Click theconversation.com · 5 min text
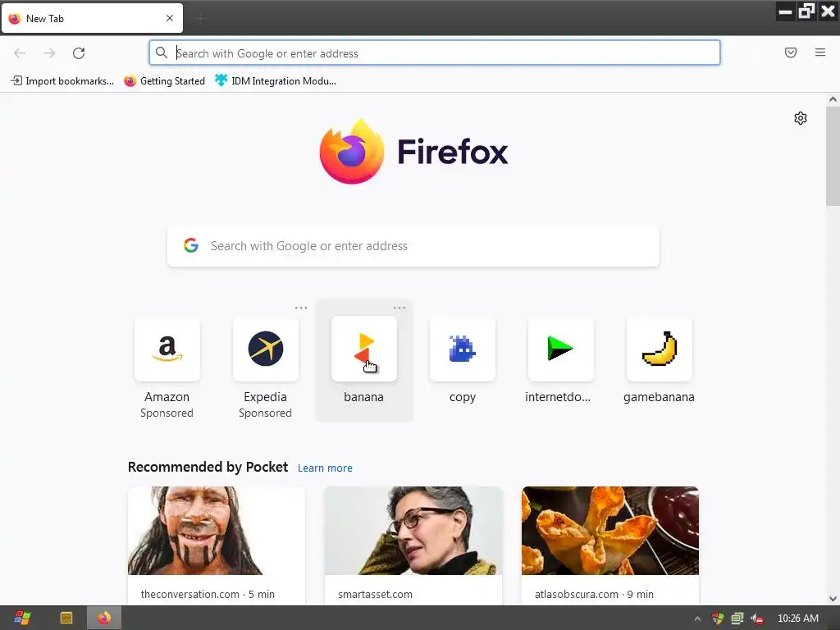840x630 pixels. click(208, 594)
